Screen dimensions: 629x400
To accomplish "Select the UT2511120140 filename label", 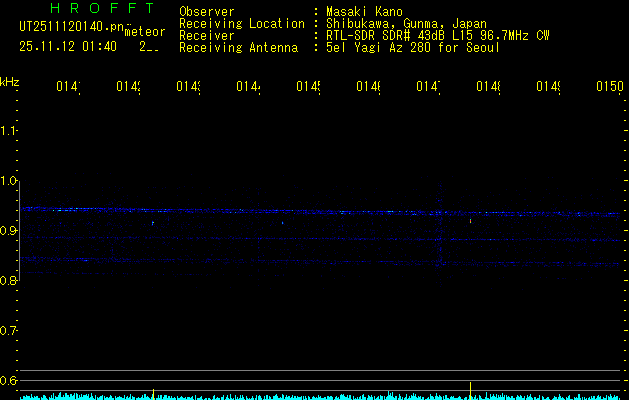I will 70,27.
